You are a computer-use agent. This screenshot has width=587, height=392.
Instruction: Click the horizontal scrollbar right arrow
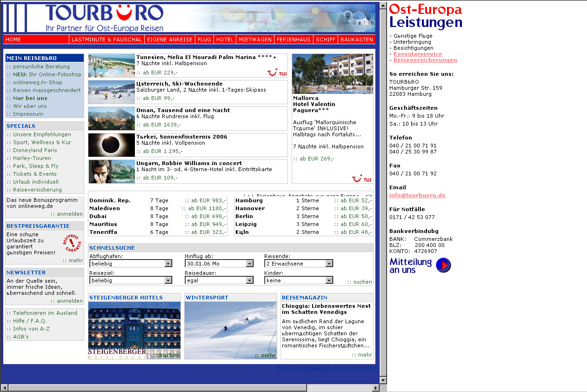coord(377,388)
